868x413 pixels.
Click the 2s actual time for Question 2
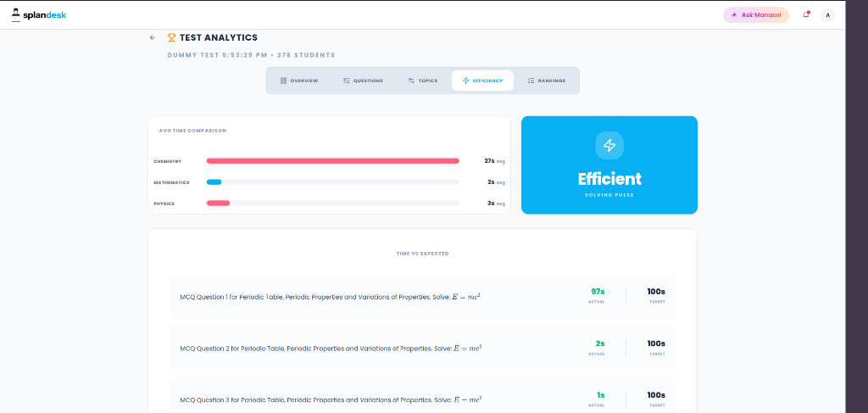600,343
